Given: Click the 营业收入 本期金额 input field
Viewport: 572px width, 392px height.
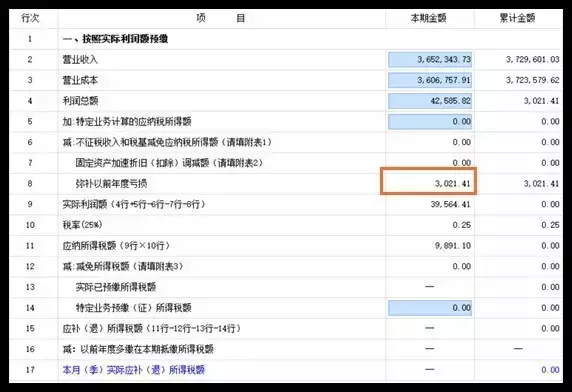Looking at the screenshot, I should [430, 59].
